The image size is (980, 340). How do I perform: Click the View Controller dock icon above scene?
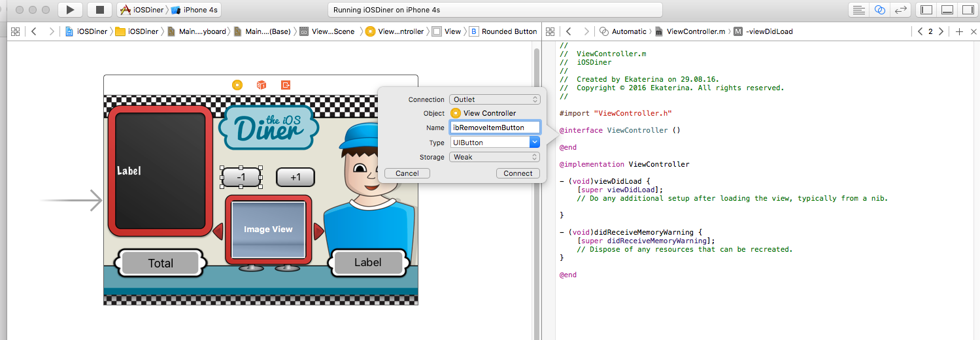(237, 85)
